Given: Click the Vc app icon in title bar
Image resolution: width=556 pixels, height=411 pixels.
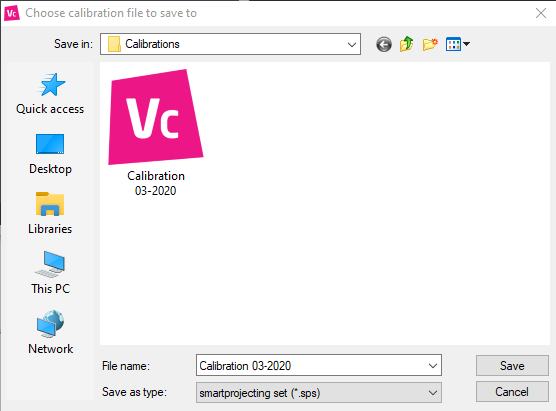Looking at the screenshot, I should pos(11,13).
